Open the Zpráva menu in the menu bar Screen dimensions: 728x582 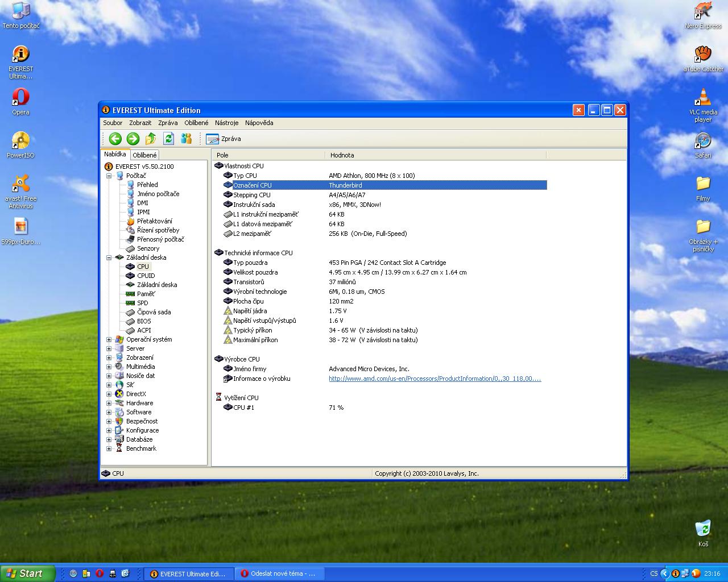[168, 123]
